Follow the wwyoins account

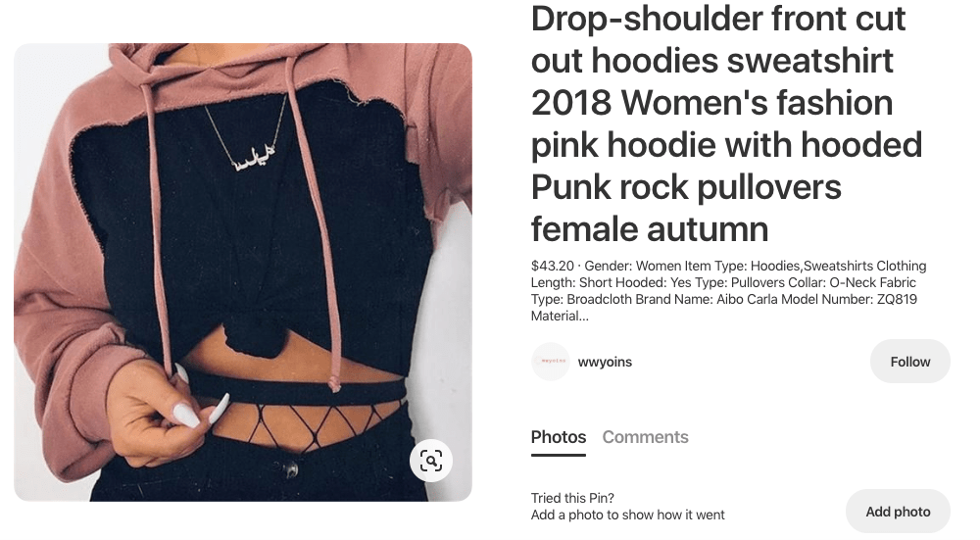click(910, 362)
